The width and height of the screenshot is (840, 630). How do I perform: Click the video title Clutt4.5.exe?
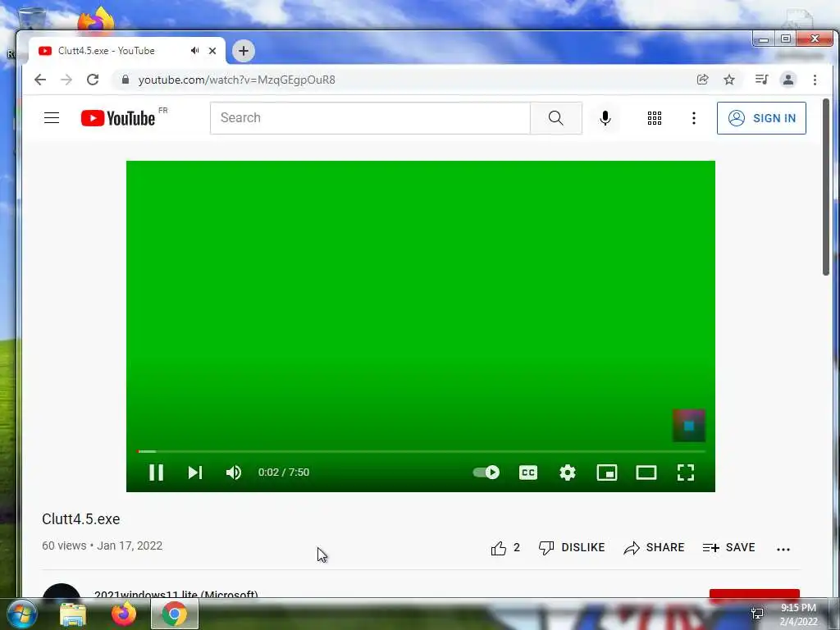coord(81,519)
